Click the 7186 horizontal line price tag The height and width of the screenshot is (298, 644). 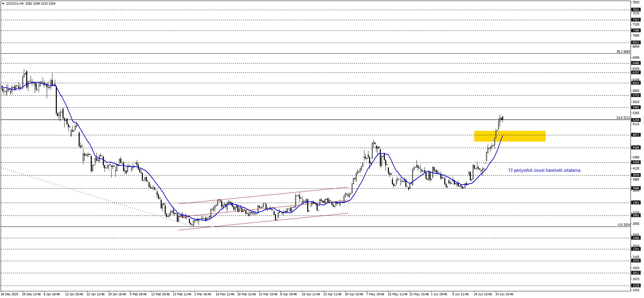(636, 31)
